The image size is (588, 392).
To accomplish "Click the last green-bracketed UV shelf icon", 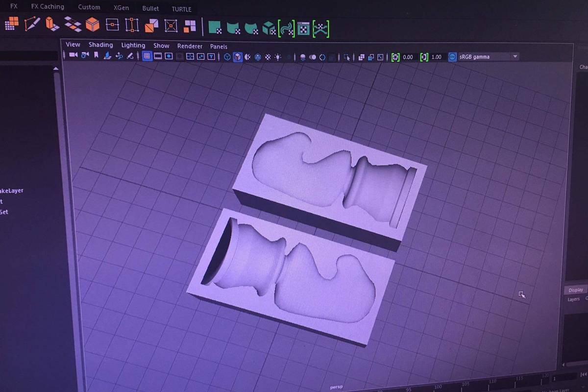I will [320, 29].
